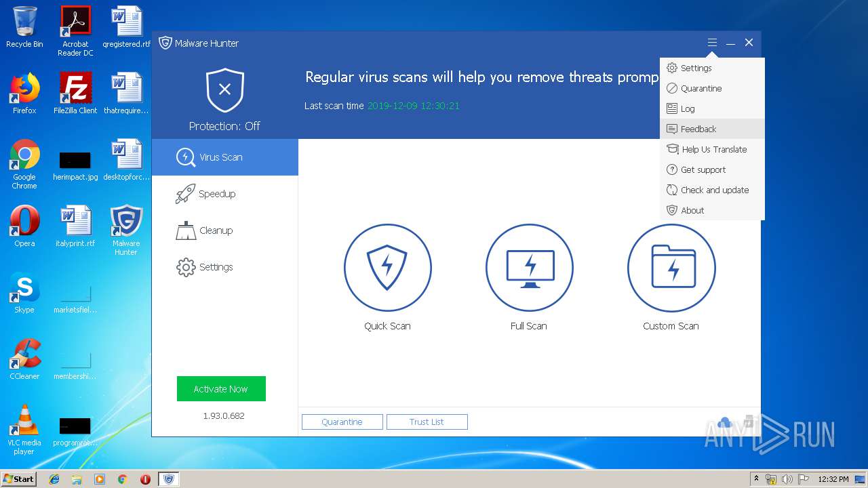Click the network icon in system tray

coord(771,479)
